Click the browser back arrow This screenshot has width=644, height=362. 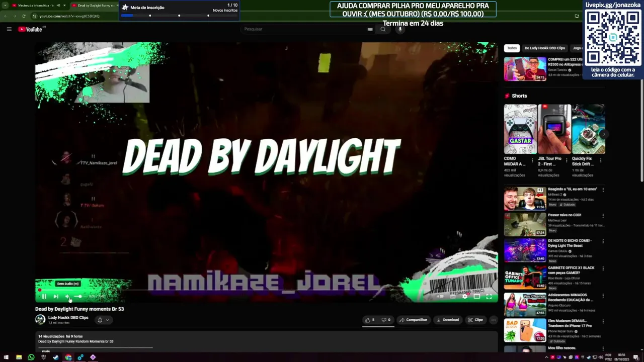tap(5, 16)
